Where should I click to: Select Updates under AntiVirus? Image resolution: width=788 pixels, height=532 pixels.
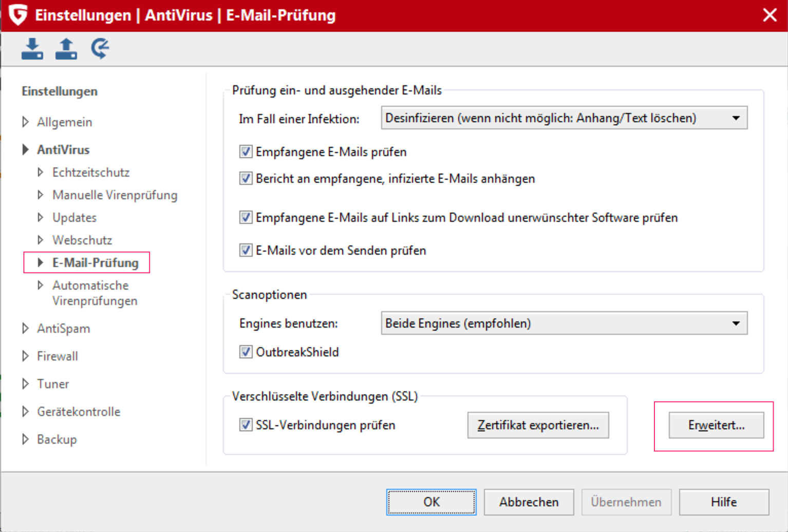74,217
